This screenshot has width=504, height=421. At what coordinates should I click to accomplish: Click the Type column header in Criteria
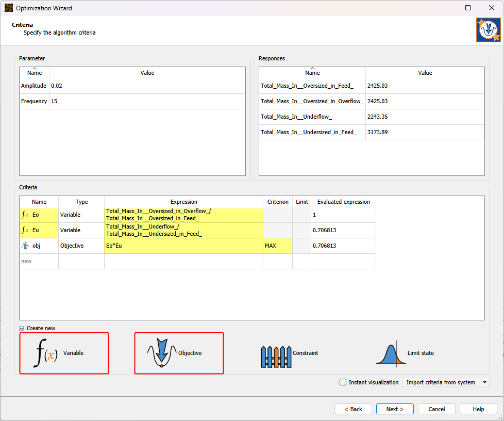tap(81, 202)
